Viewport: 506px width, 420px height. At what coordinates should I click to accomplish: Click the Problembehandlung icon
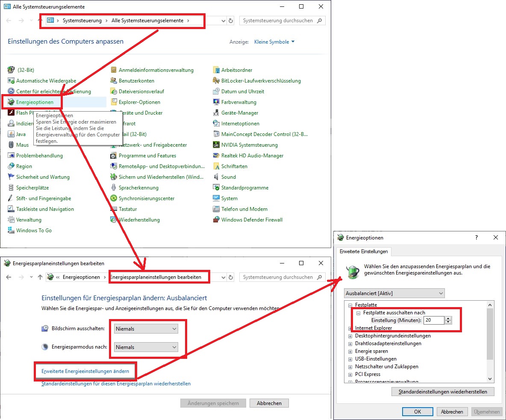coord(11,155)
